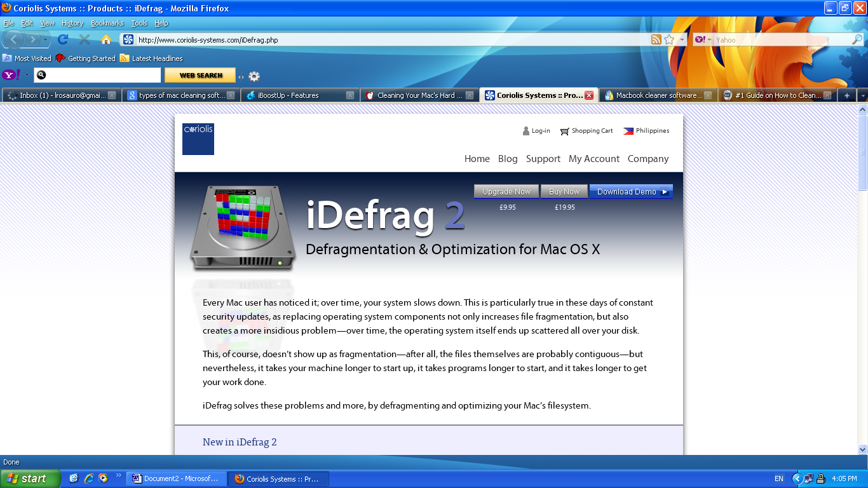Screen dimensions: 868x488
Task: Expand hidden system tray icons arrow
Action: 797,478
